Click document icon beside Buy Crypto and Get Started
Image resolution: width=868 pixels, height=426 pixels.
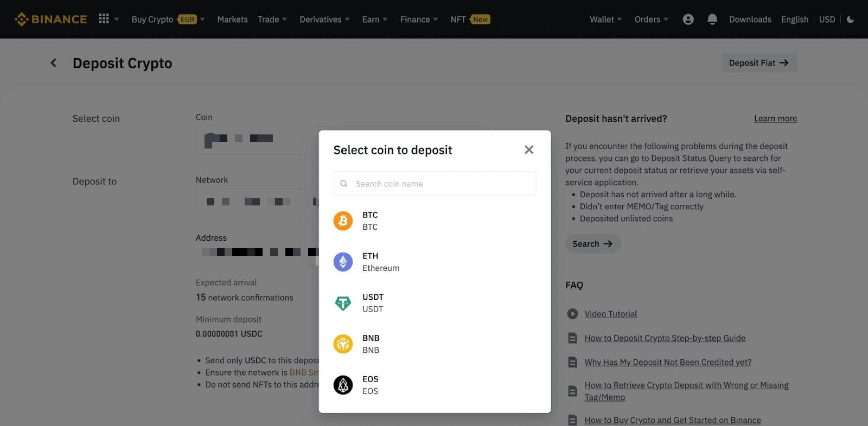(572, 420)
